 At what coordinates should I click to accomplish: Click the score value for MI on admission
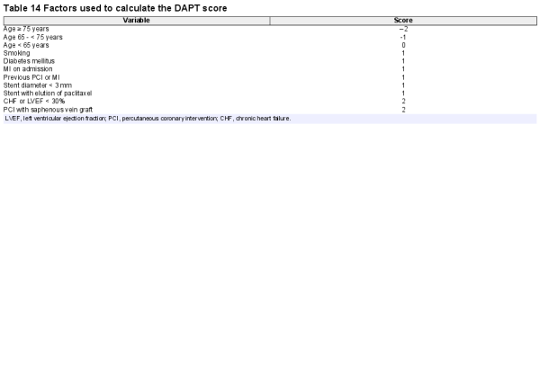(403, 69)
